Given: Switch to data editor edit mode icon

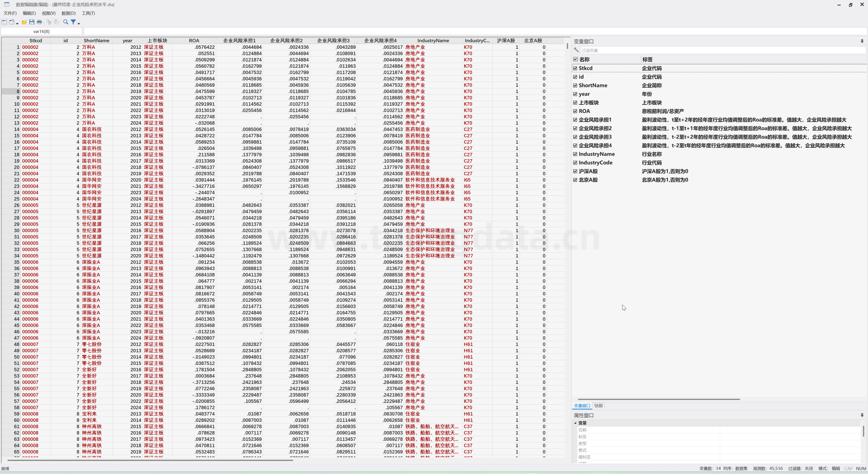Looking at the screenshot, I should pyautogui.click(x=4, y=22).
